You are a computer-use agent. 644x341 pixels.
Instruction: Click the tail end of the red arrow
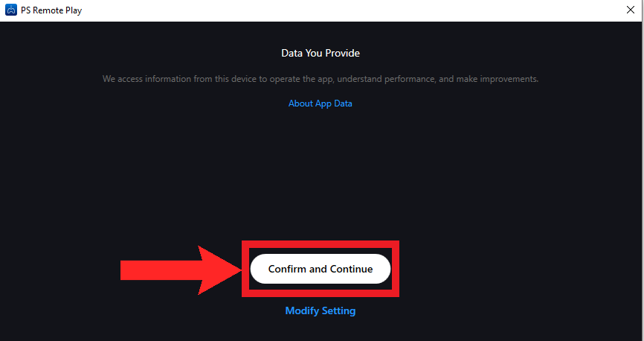pos(124,269)
